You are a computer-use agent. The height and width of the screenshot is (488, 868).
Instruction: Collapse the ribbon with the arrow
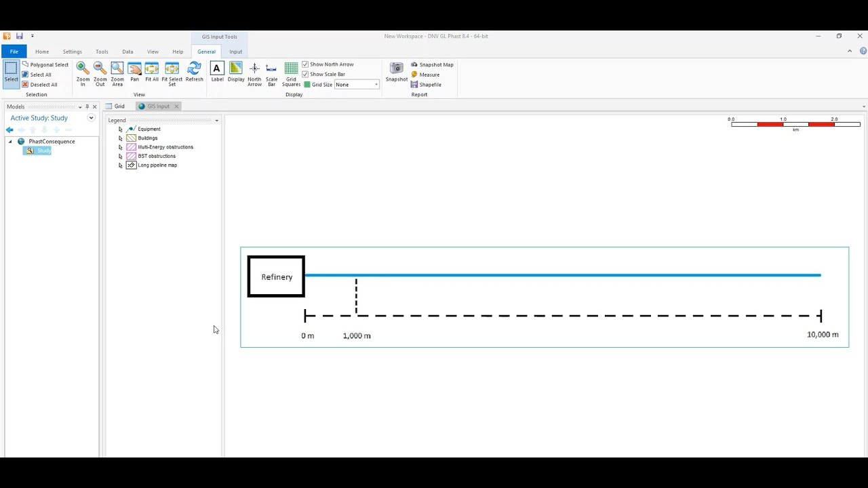click(x=850, y=51)
